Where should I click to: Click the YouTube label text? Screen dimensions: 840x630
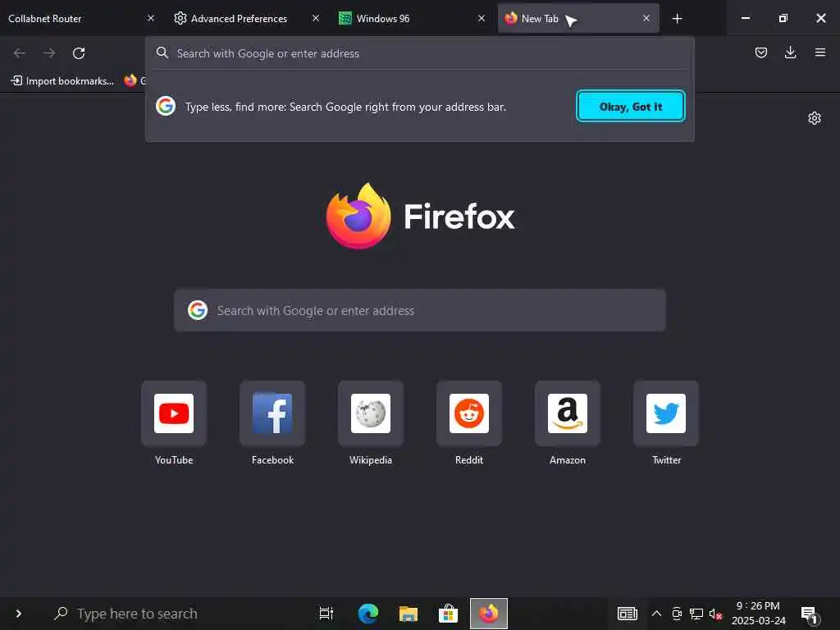tap(174, 459)
